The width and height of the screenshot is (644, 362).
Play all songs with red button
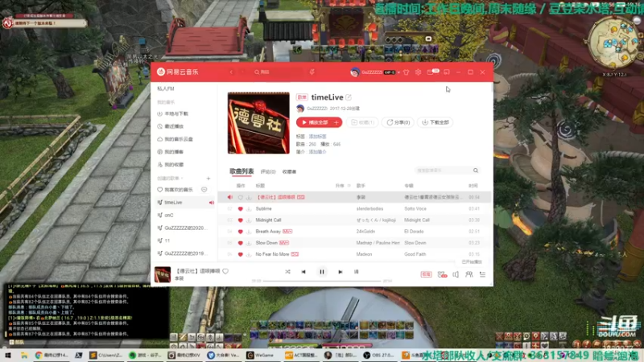(315, 122)
